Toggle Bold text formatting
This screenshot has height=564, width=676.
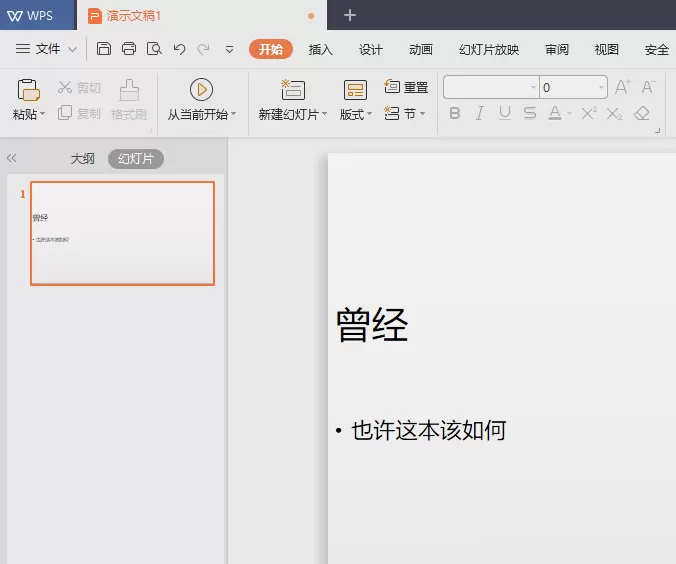(454, 114)
